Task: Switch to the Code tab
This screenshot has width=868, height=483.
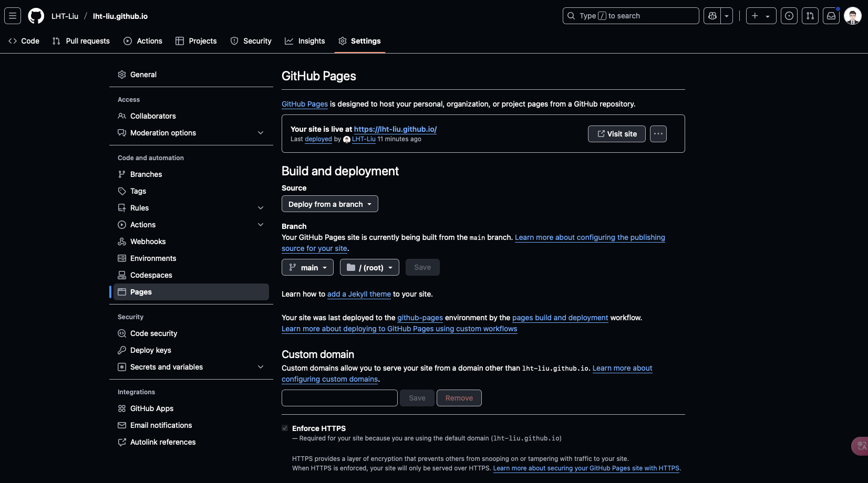Action: point(24,41)
